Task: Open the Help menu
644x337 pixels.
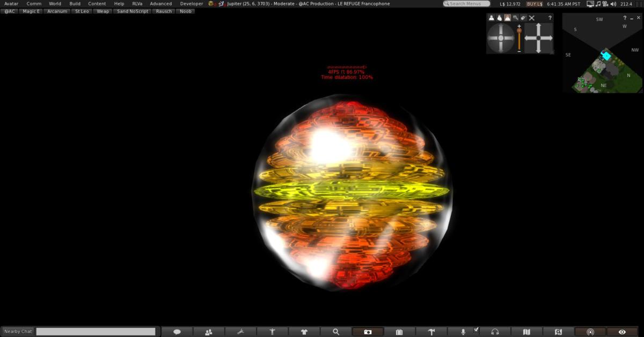Action: [x=119, y=4]
